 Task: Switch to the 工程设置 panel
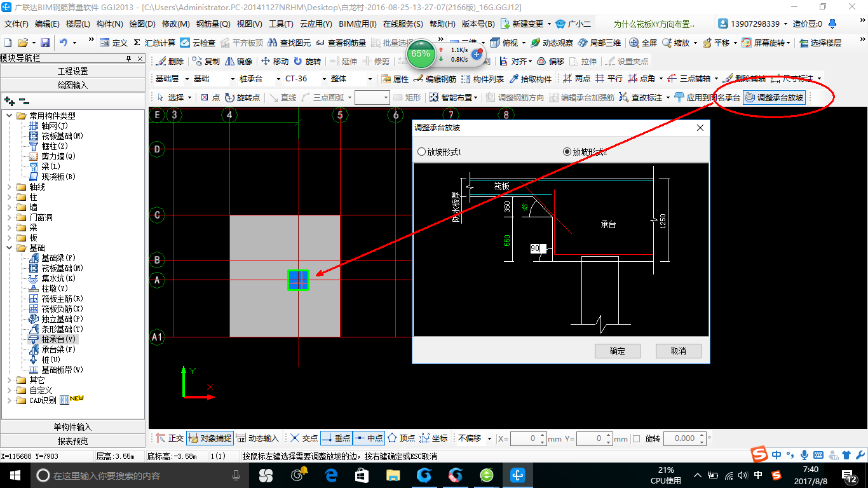tap(73, 71)
